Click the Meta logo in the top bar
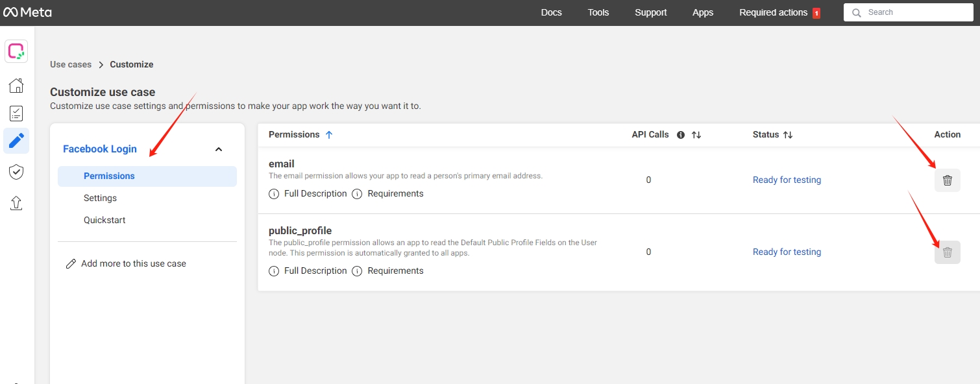Viewport: 980px width, 384px height. 27,12
